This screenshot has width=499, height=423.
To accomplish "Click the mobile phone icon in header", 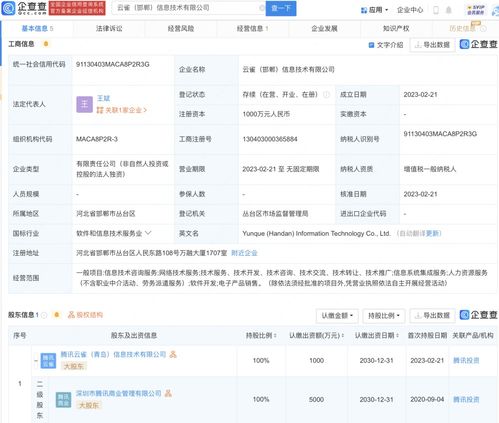I will pos(436,10).
